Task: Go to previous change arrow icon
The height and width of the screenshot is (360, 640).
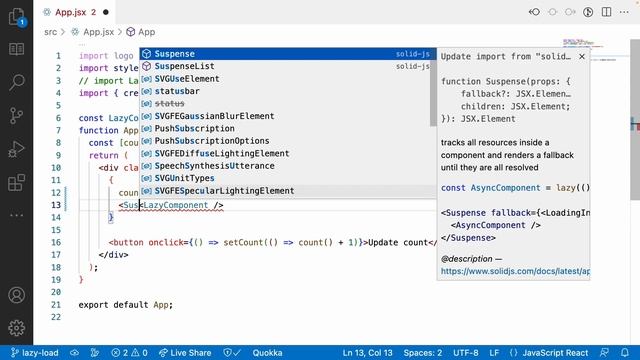Action: (534, 12)
